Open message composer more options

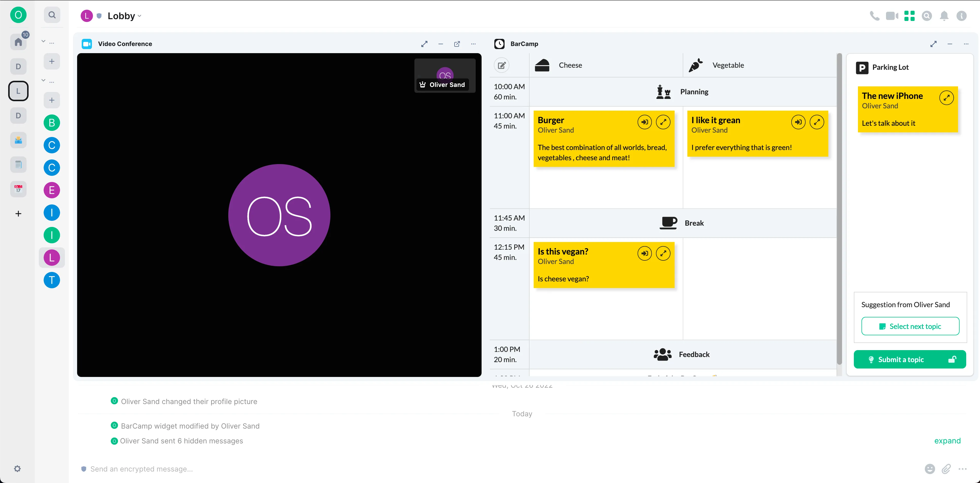pyautogui.click(x=962, y=469)
